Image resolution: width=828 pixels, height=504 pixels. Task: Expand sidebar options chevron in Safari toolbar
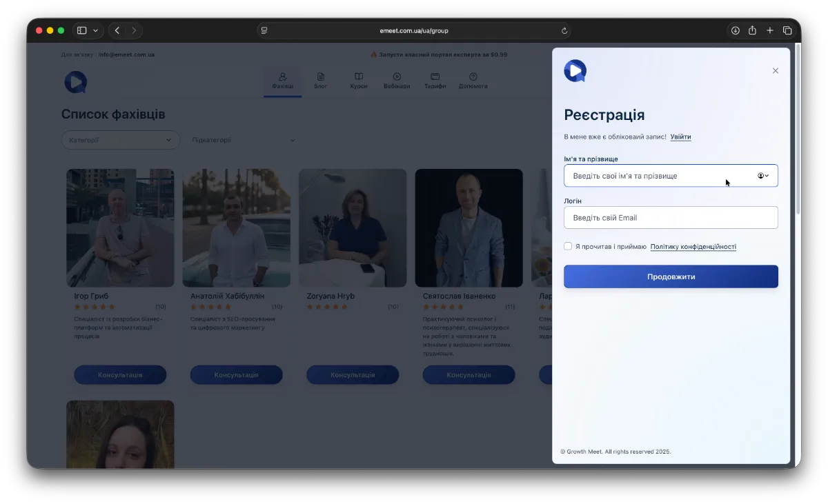coord(95,30)
